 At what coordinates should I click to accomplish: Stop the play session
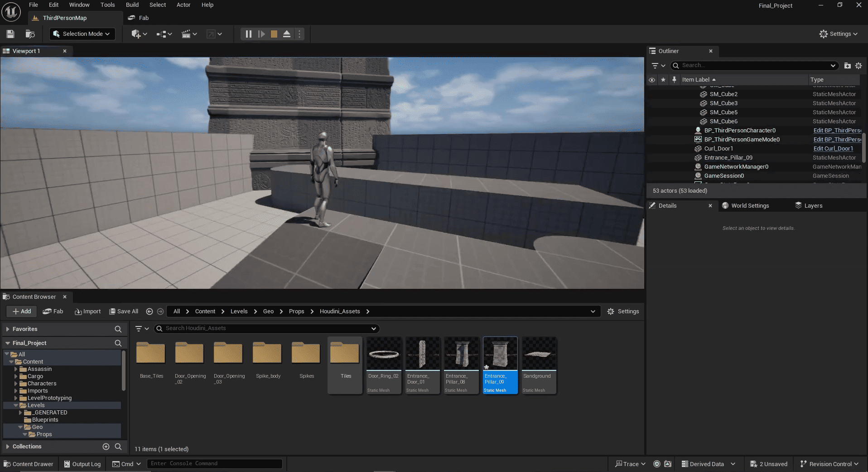(274, 34)
